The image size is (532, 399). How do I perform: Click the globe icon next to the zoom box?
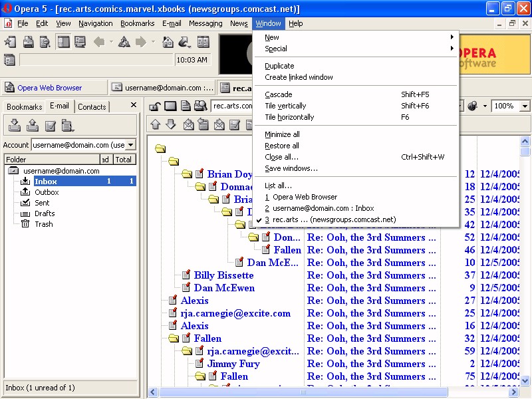472,106
